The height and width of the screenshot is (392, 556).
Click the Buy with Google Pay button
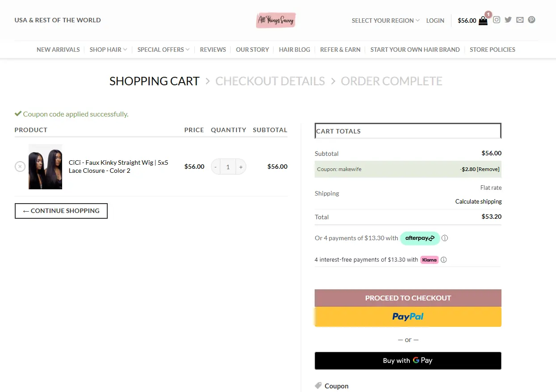click(408, 361)
